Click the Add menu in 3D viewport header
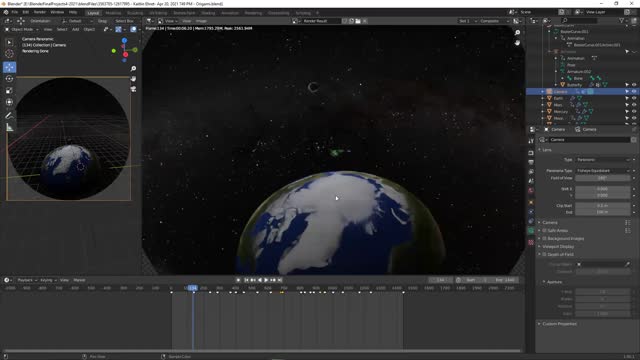 pos(76,29)
